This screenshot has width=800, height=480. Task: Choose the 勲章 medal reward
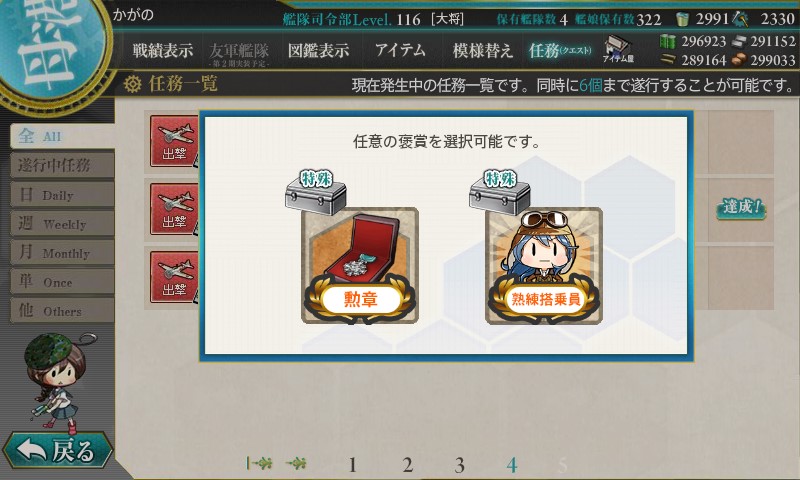click(360, 265)
